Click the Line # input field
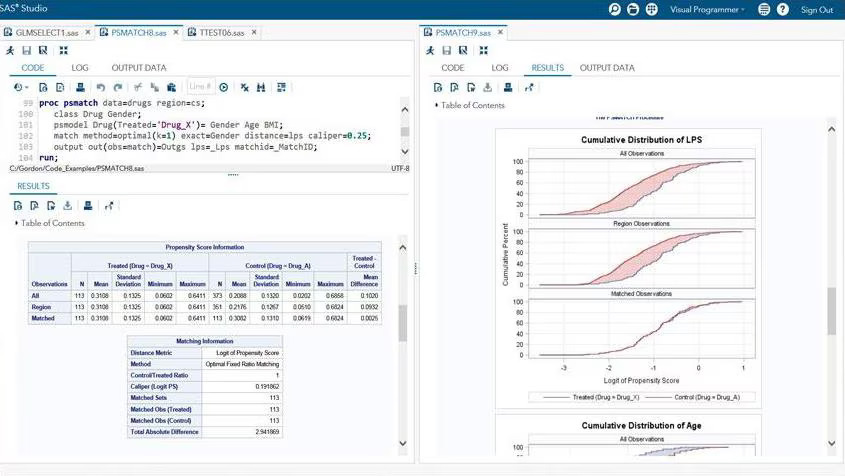845x476 pixels. [x=200, y=86]
